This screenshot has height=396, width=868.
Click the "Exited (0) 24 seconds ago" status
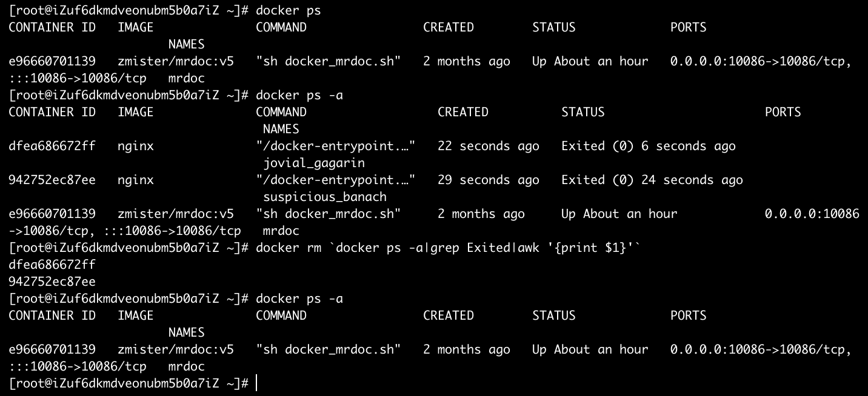pyautogui.click(x=652, y=180)
